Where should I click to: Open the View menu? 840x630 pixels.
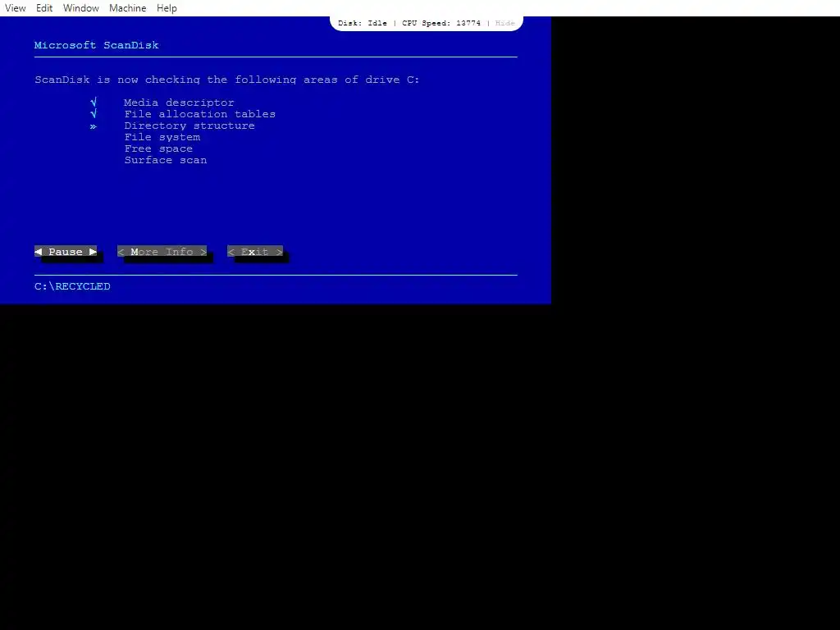tap(15, 8)
